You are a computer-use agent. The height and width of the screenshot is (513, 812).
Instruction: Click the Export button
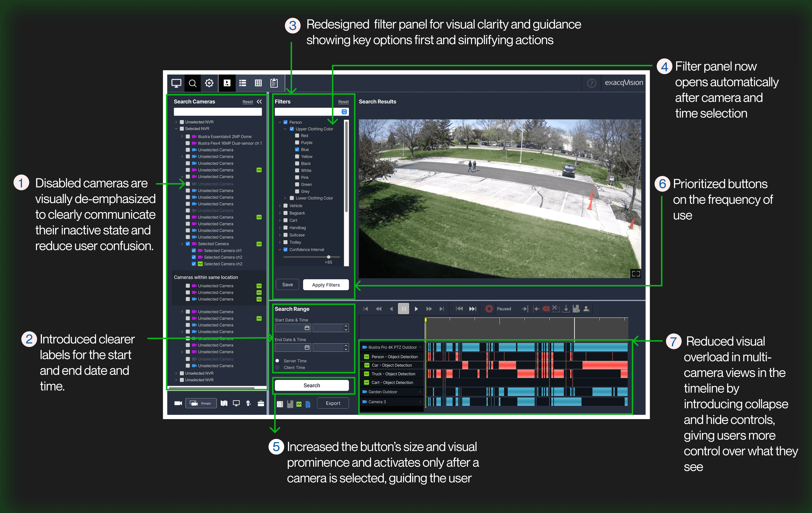[333, 403]
